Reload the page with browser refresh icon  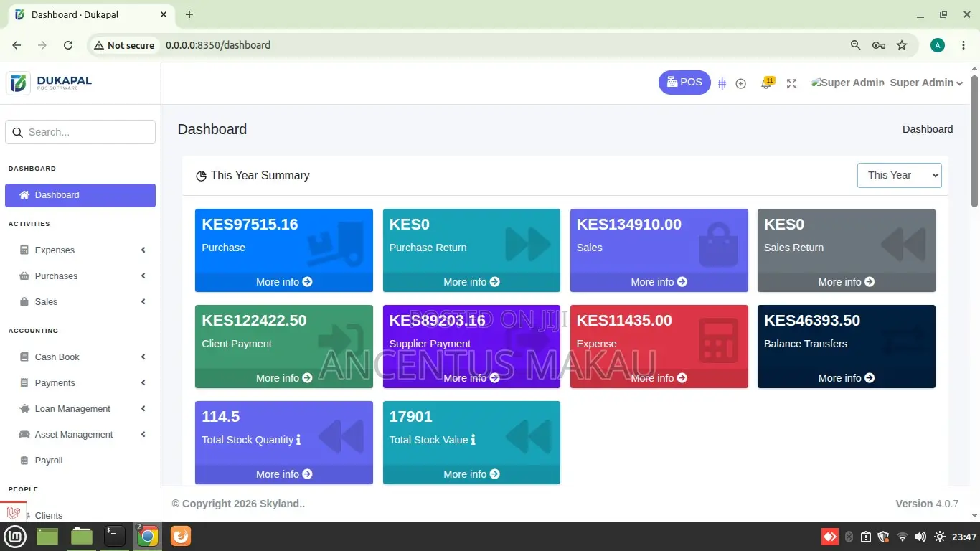pyautogui.click(x=68, y=45)
